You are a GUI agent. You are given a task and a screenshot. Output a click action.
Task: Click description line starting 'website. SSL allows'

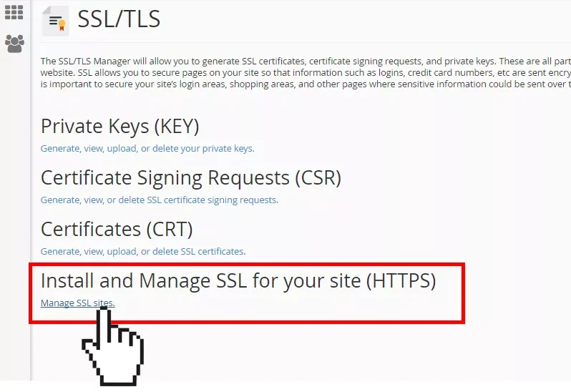pyautogui.click(x=306, y=72)
